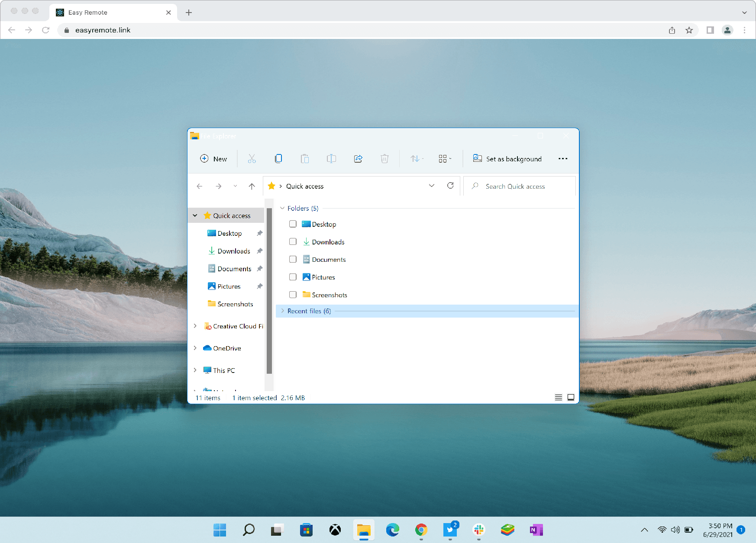Click the New button in the toolbar
Image resolution: width=756 pixels, height=543 pixels.
213,158
